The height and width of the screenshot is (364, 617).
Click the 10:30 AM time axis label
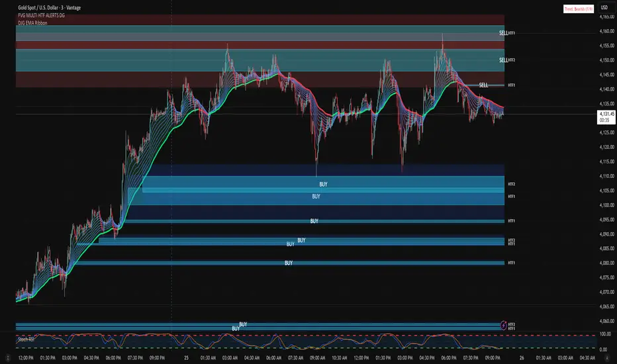[x=339, y=357]
